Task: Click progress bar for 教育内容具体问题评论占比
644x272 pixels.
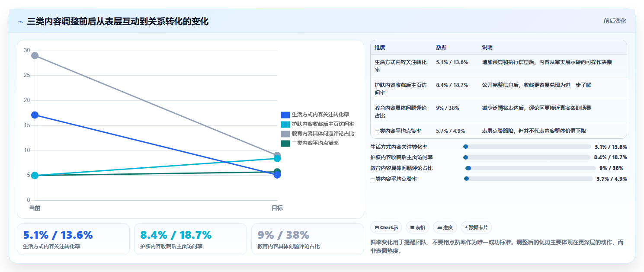Action: pyautogui.click(x=531, y=168)
